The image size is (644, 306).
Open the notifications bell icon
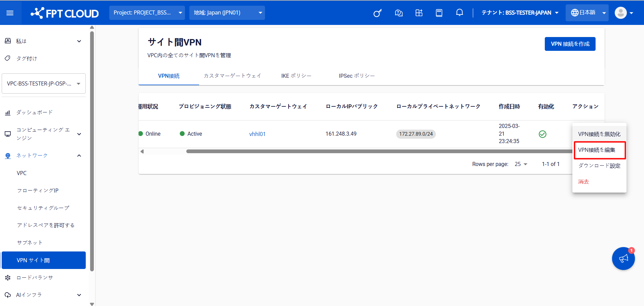coord(459,13)
